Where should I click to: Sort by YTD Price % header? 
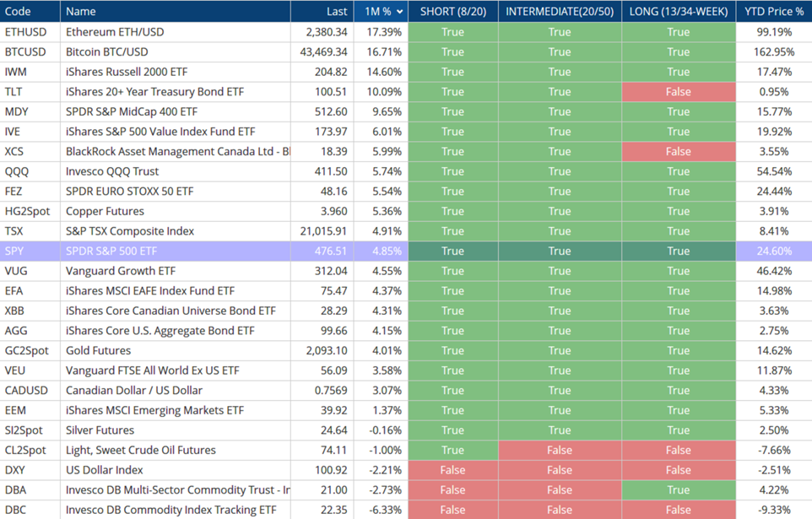point(773,12)
